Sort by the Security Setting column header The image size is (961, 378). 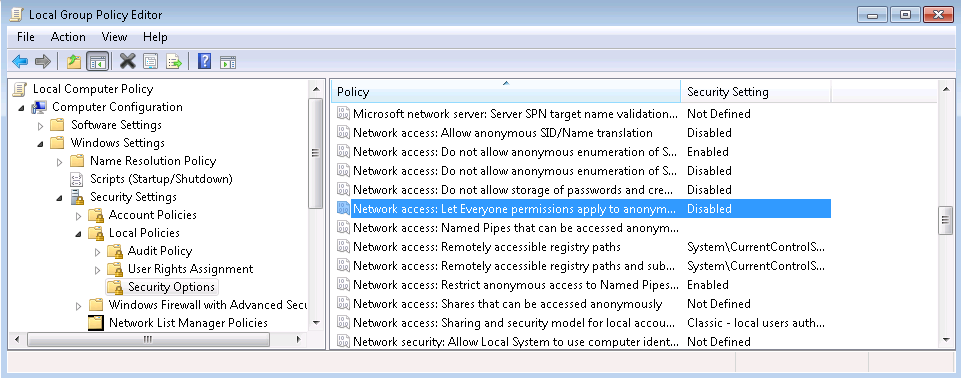[756, 92]
